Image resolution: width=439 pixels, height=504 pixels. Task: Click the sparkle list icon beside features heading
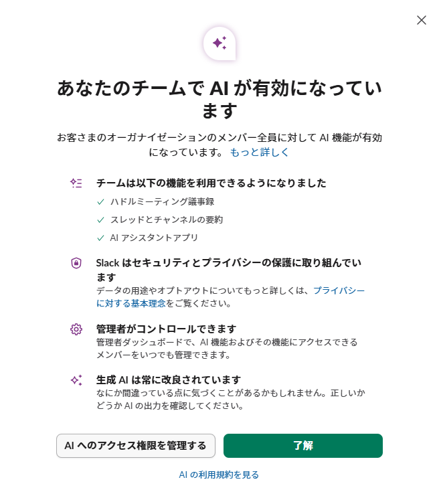tap(76, 183)
